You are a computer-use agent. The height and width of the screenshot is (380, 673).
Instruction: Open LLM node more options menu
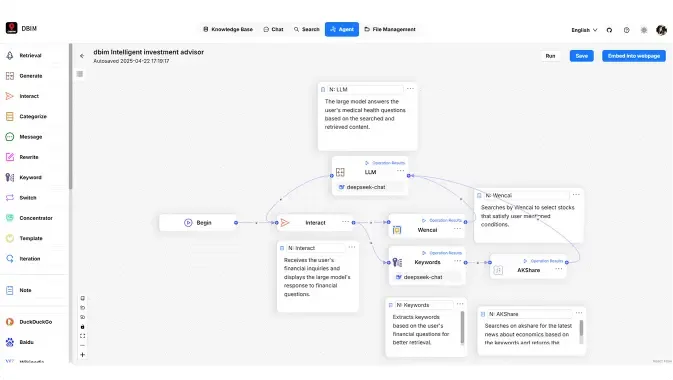click(x=400, y=170)
